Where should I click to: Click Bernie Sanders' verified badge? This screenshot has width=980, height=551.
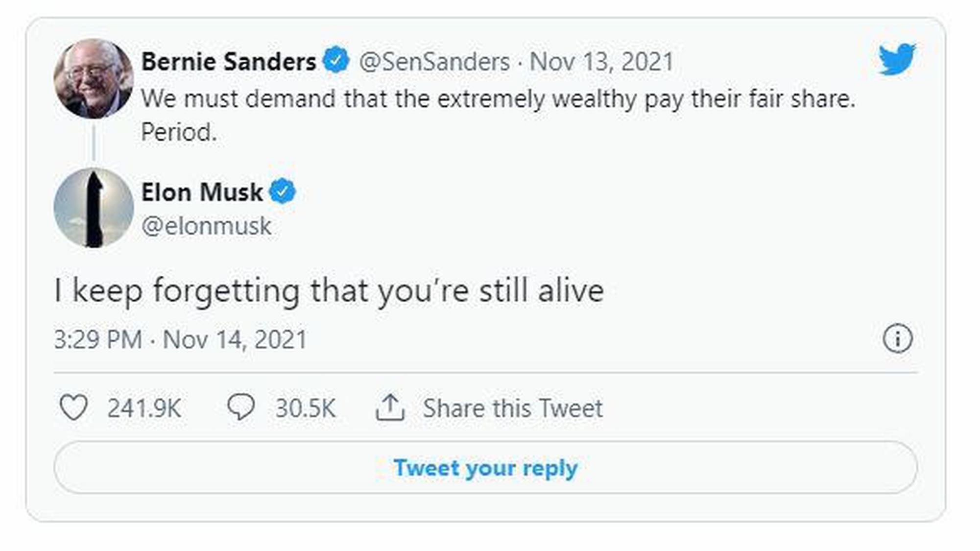tap(337, 61)
